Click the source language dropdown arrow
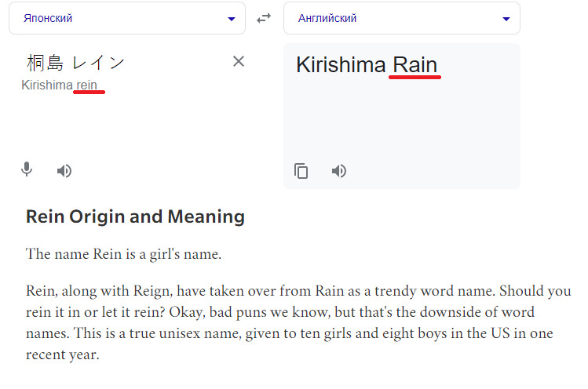This screenshot has height=389, width=588. click(x=231, y=19)
